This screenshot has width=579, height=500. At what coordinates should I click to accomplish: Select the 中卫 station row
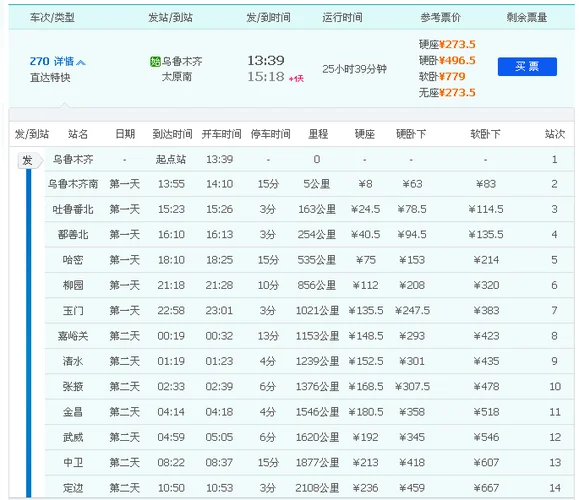[x=309, y=462]
